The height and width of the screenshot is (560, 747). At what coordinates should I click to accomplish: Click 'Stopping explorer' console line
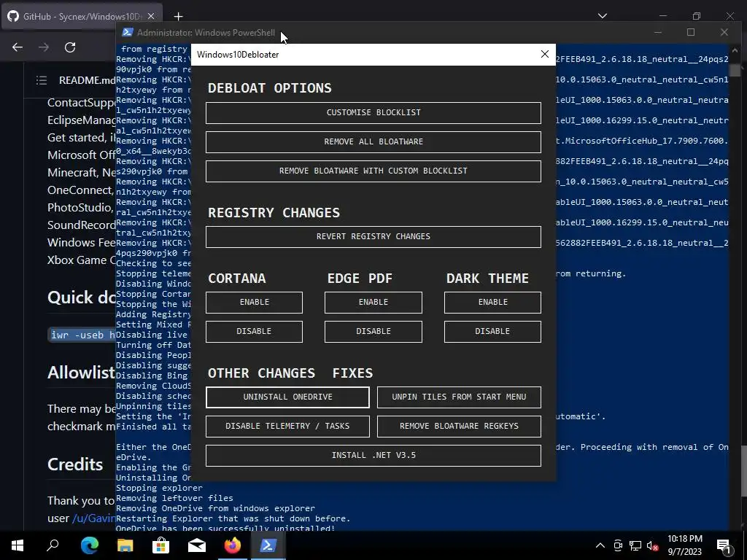[x=159, y=488]
